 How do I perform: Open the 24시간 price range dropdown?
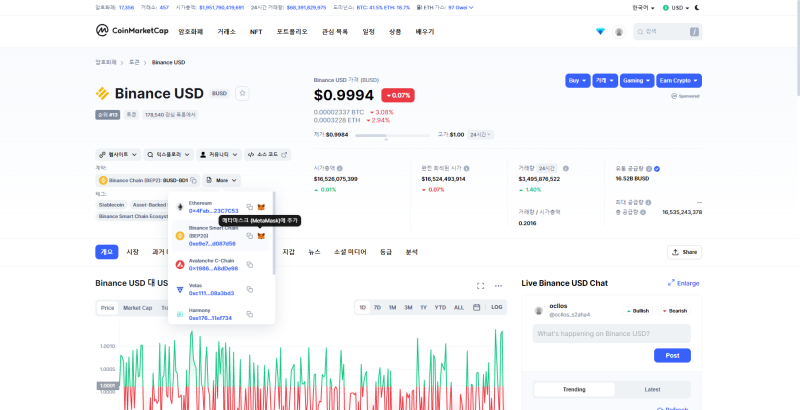(480, 135)
